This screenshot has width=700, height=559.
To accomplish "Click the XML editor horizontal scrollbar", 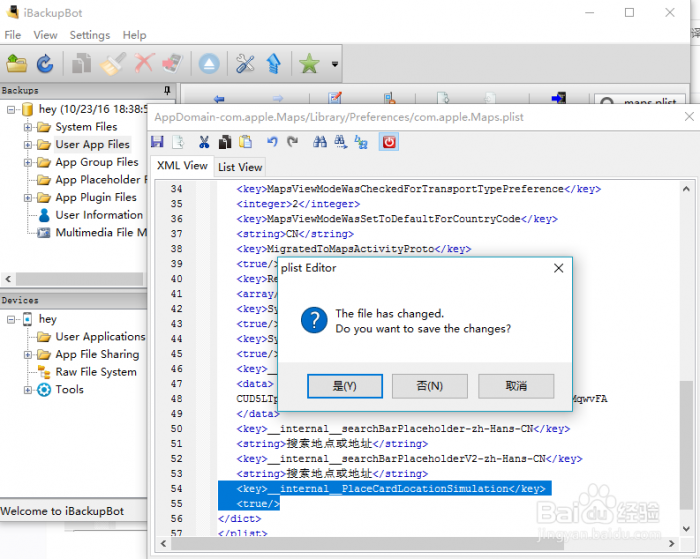I will pyautogui.click(x=367, y=543).
